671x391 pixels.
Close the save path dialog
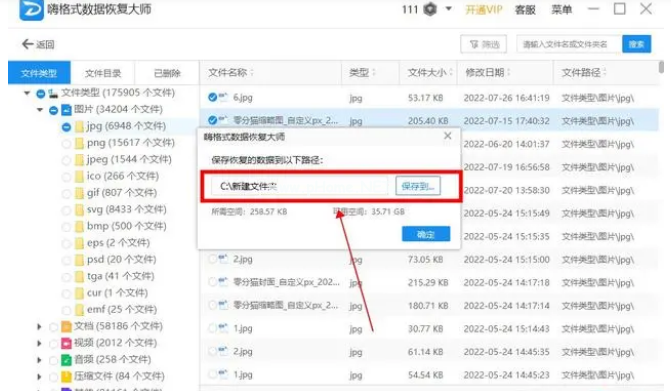(448, 136)
